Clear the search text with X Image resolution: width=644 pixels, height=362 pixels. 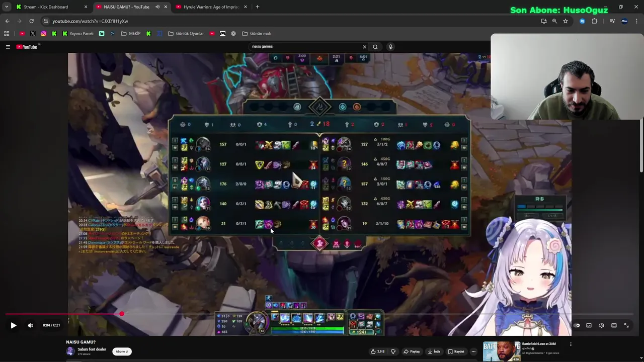(364, 47)
